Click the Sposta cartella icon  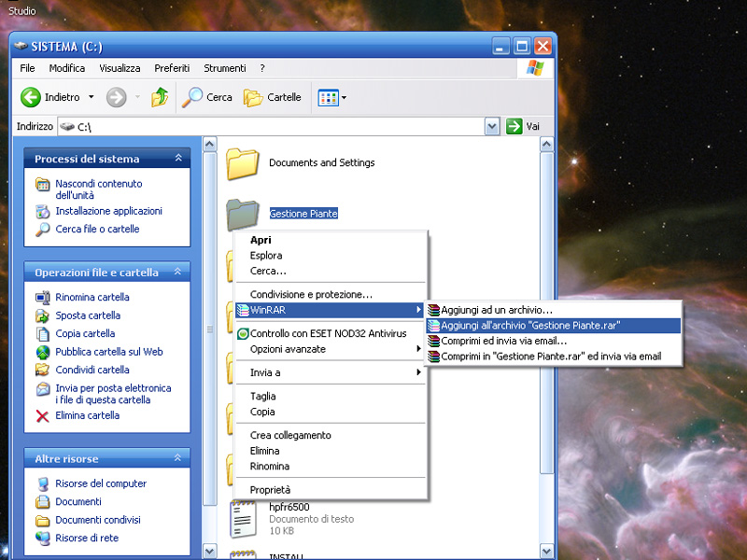(43, 315)
